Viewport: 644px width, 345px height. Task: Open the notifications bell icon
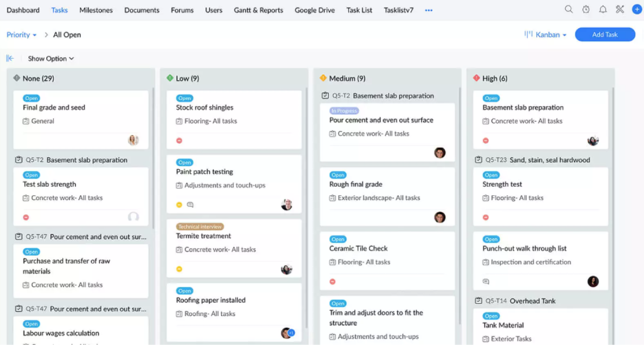(602, 9)
